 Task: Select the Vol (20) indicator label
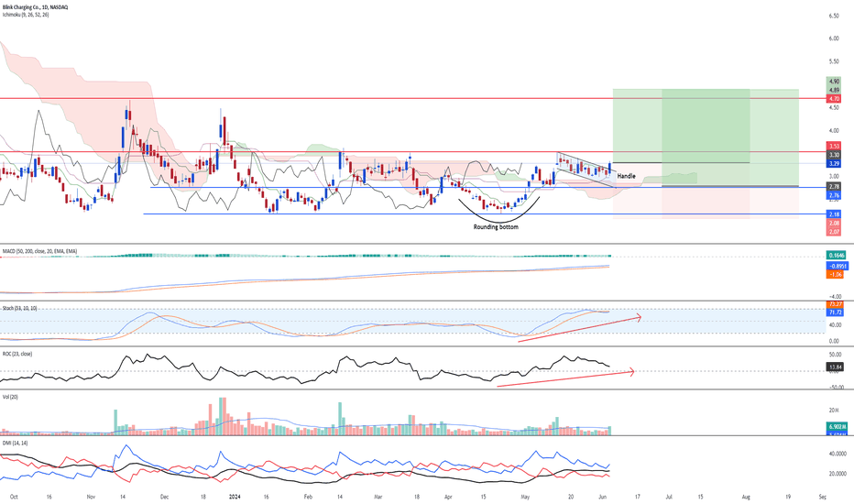click(x=10, y=397)
